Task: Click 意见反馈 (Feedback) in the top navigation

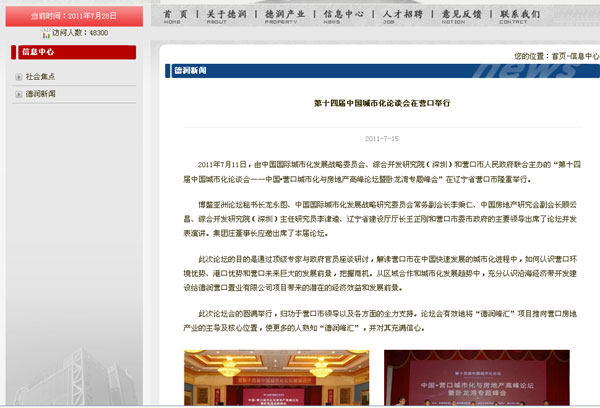Action: coord(460,16)
